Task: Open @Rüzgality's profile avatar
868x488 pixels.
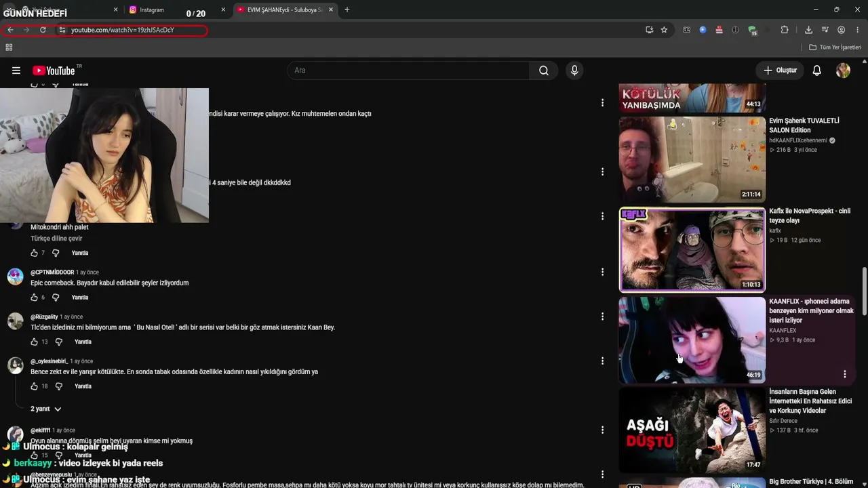Action: (16, 321)
